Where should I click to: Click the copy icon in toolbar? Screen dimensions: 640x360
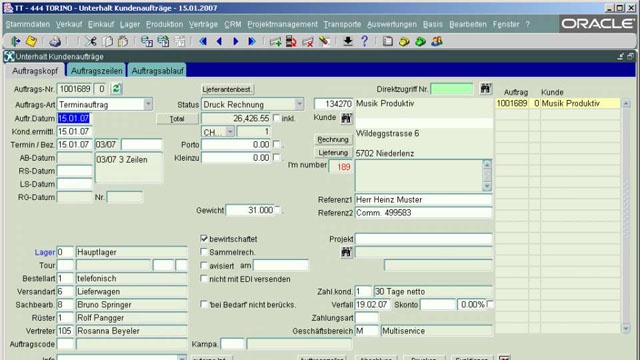108,41
